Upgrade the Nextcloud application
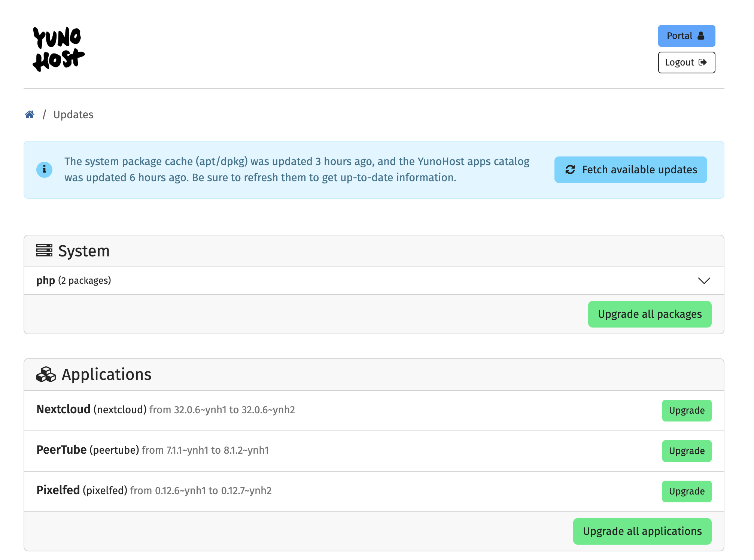Image resolution: width=754 pixels, height=560 pixels. point(686,410)
